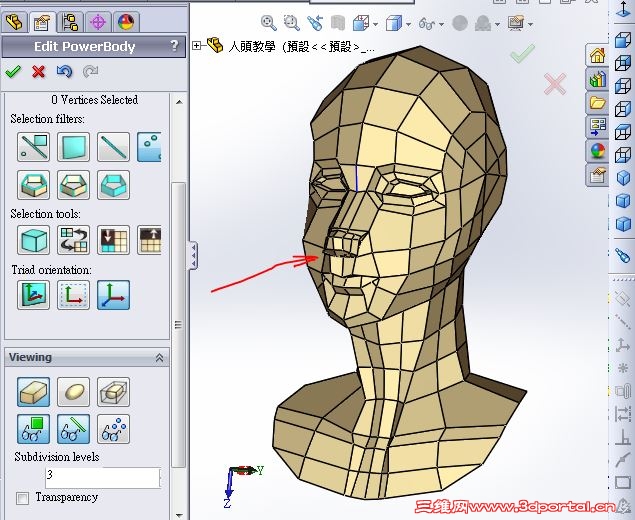This screenshot has height=520, width=635.
Task: Select smooth ellipsoid viewing mode
Action: pyautogui.click(x=73, y=392)
